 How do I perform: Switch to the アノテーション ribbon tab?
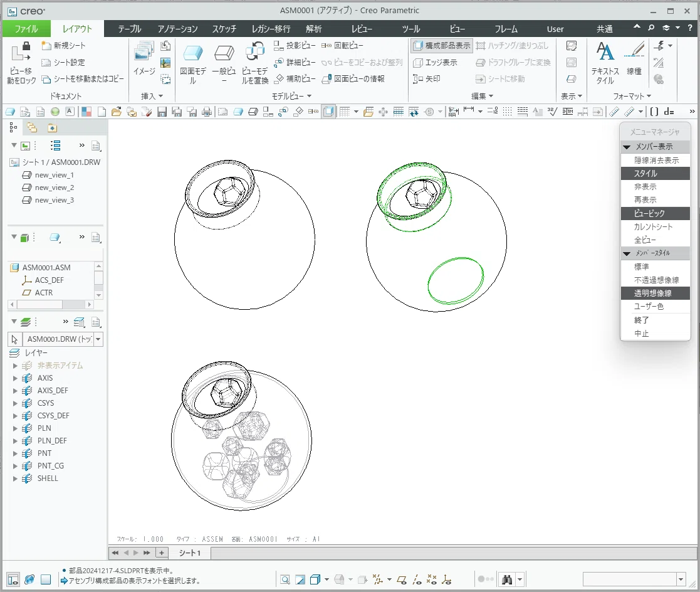(x=178, y=29)
